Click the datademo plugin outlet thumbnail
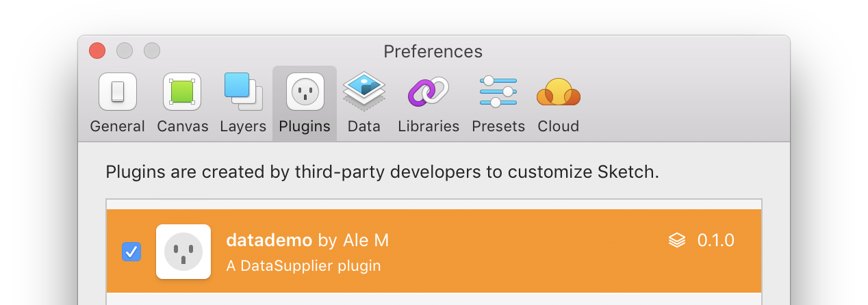This screenshot has height=305, width=868. click(183, 252)
